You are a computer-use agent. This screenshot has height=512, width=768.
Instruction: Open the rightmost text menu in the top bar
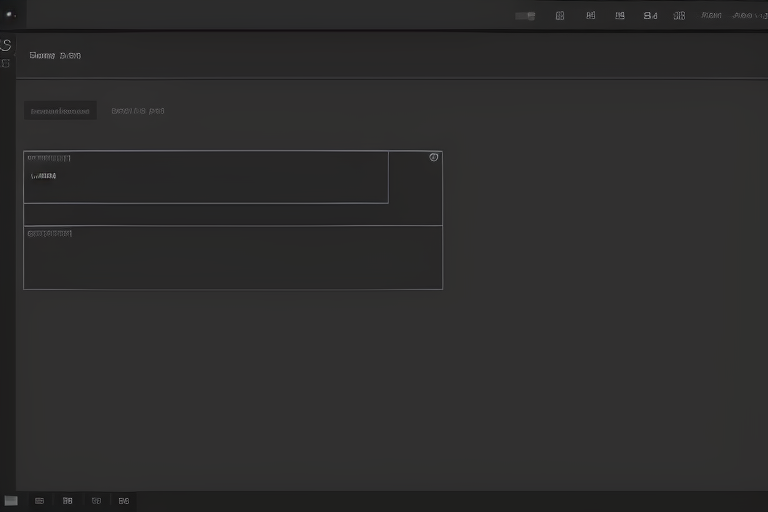748,16
